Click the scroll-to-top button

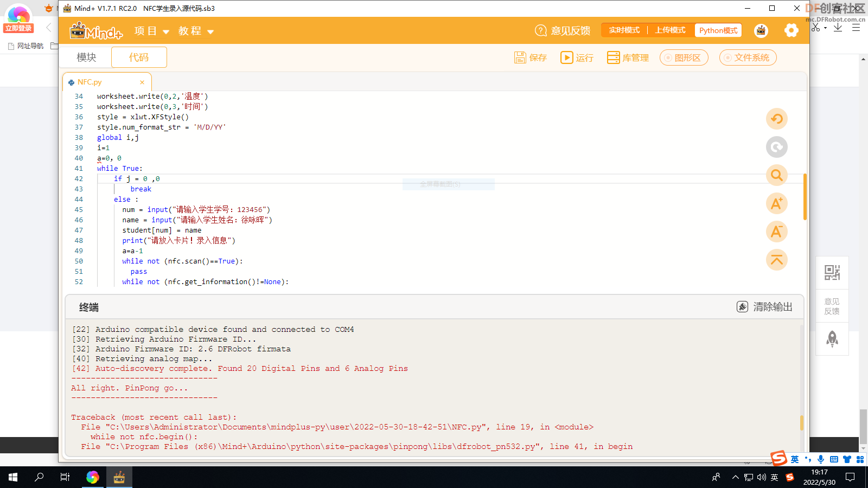click(x=777, y=260)
